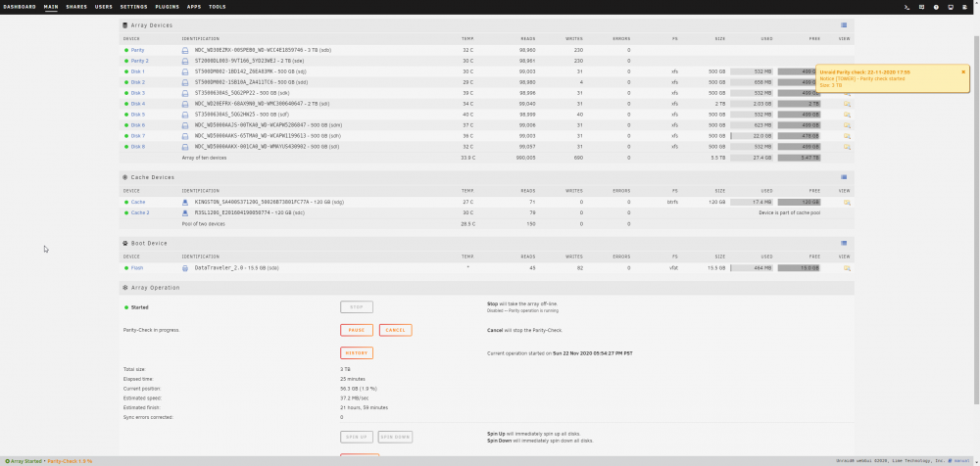Image resolution: width=980 pixels, height=466 pixels.
Task: Browse Flash using its view folder icon
Action: tap(847, 268)
